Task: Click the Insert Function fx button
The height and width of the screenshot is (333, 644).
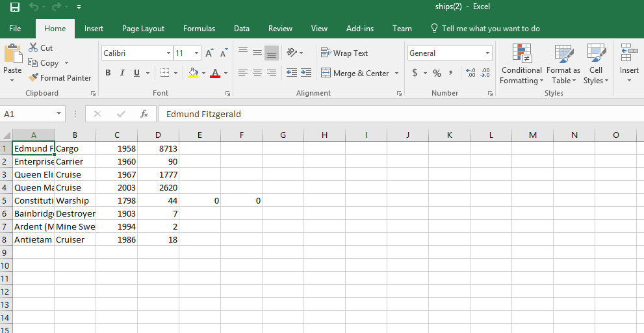Action: [144, 114]
